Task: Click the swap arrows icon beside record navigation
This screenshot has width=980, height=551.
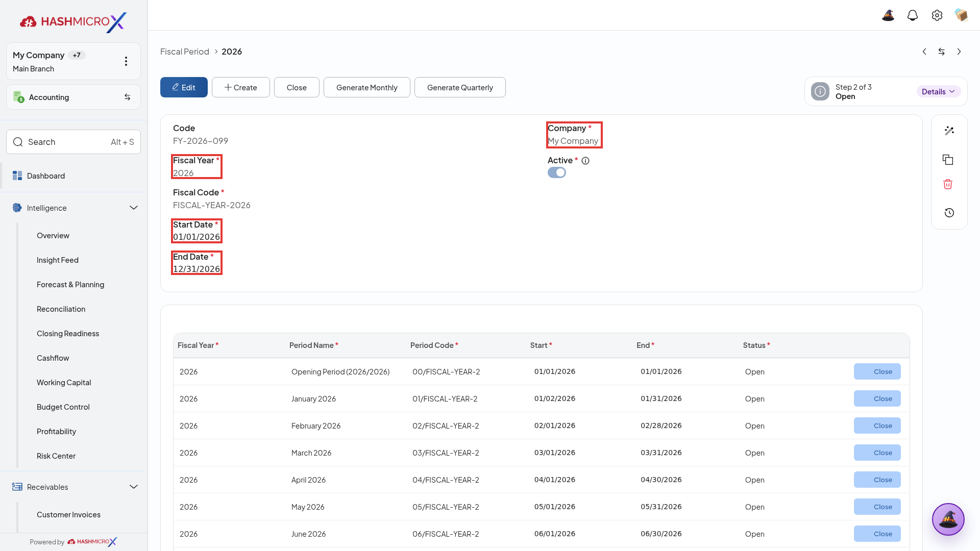Action: 942,52
